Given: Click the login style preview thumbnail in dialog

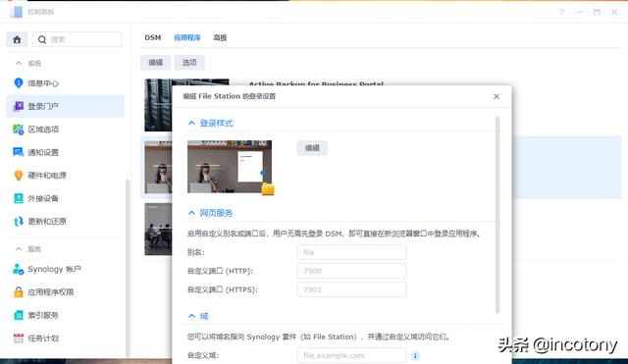Looking at the screenshot, I should (230, 167).
